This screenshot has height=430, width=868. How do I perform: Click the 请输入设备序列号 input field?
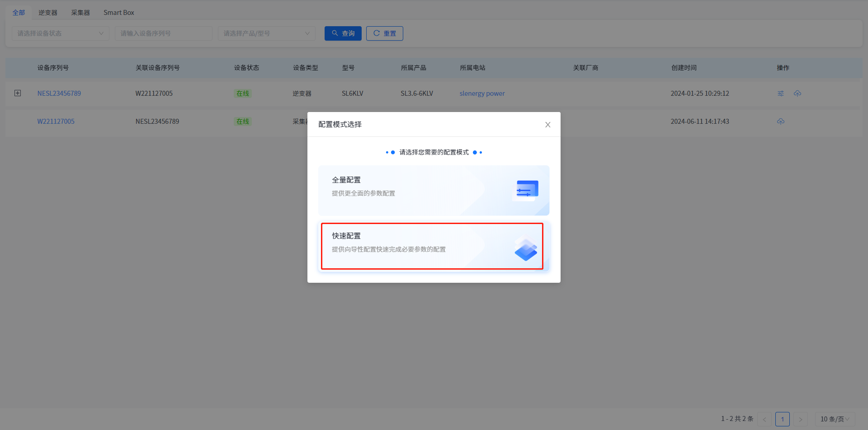tap(163, 33)
